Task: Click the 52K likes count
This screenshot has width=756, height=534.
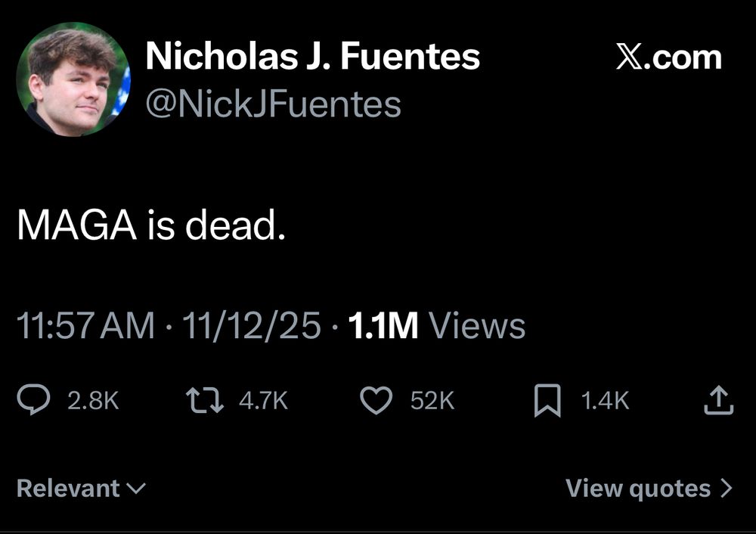Action: point(432,400)
